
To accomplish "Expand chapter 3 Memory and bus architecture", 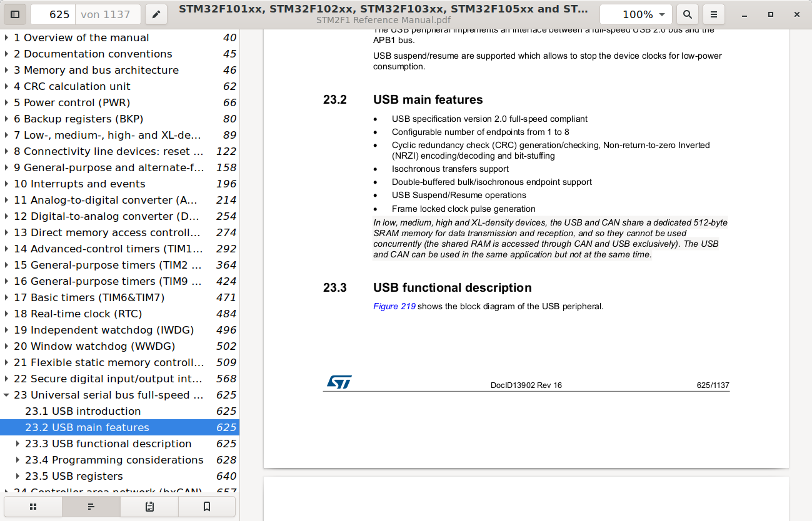I will coord(6,70).
